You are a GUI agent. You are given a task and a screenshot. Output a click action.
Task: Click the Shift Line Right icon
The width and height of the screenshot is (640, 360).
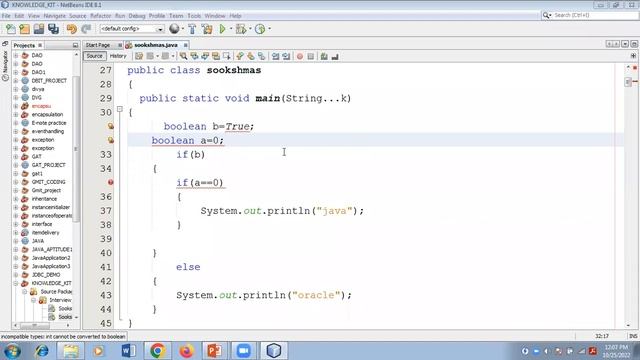(286, 56)
